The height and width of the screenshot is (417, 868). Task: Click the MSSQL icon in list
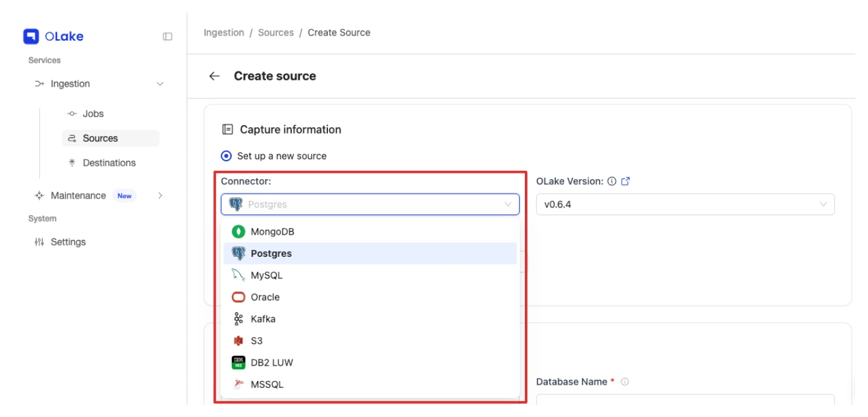(x=239, y=384)
